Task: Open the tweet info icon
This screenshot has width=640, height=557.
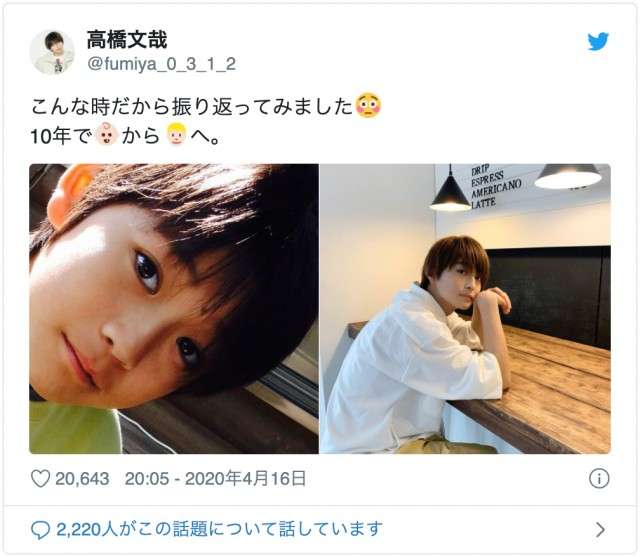Action: pyautogui.click(x=599, y=478)
